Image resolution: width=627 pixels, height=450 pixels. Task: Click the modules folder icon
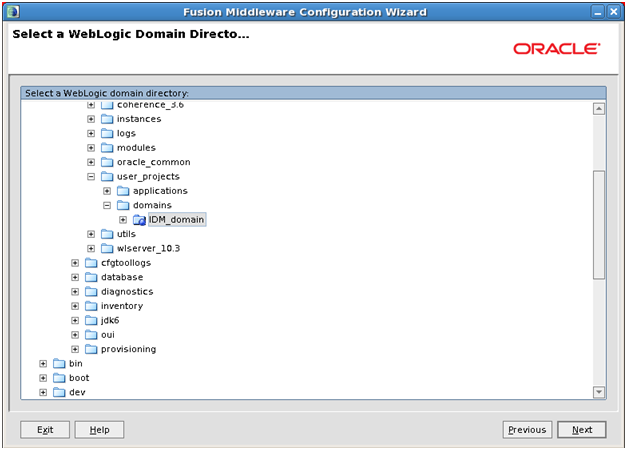[107, 148]
